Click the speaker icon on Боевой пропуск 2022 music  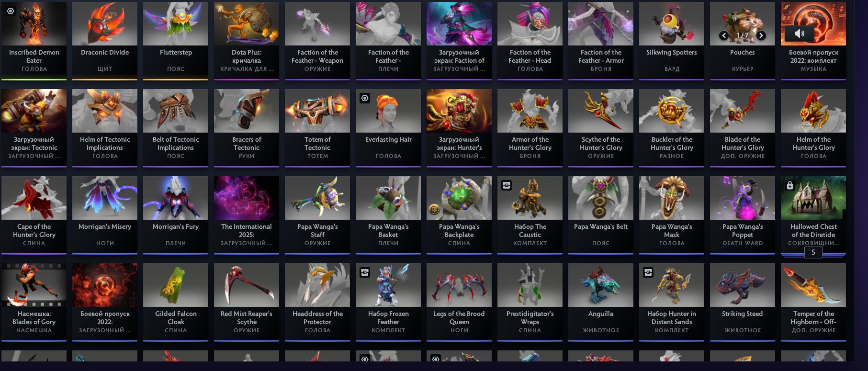pos(799,34)
